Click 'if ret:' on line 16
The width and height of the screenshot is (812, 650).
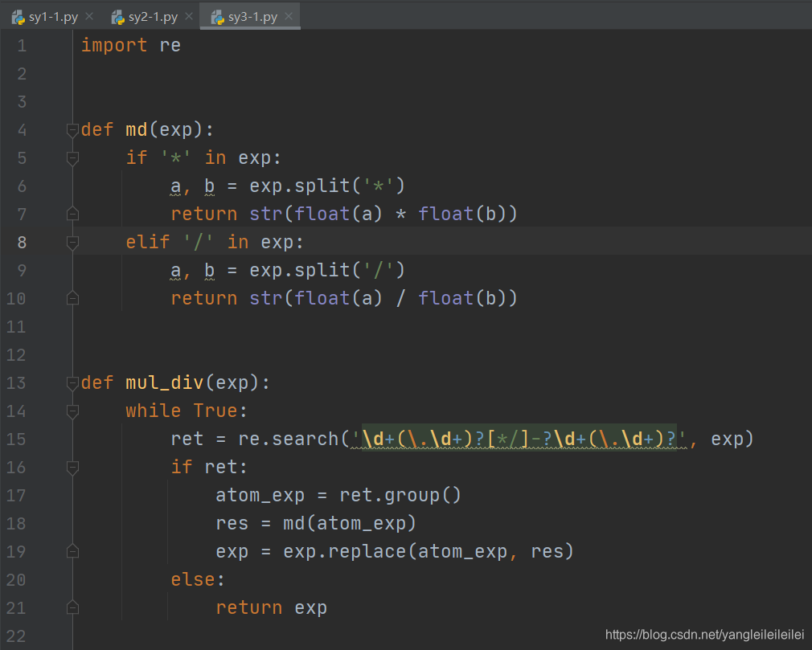(x=209, y=468)
